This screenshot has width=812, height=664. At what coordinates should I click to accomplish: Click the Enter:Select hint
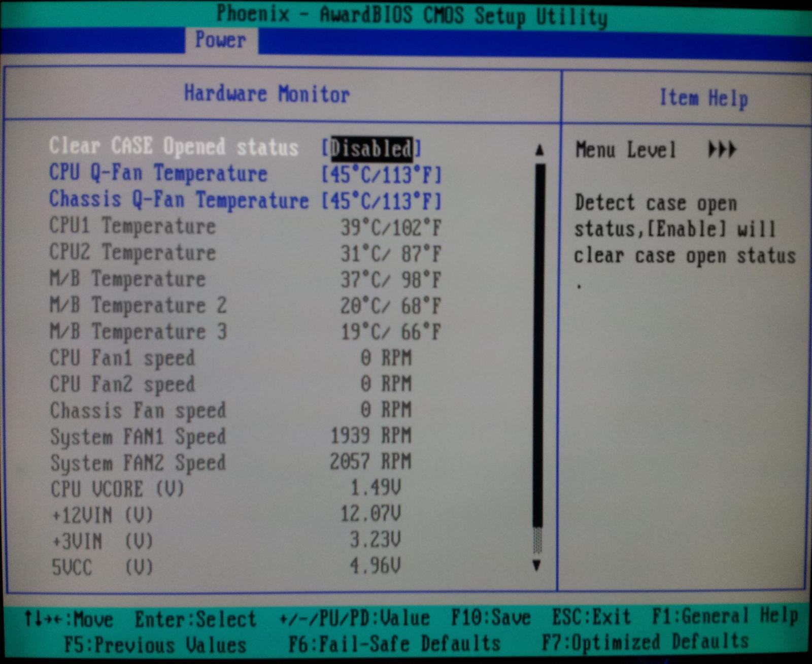coord(196,620)
